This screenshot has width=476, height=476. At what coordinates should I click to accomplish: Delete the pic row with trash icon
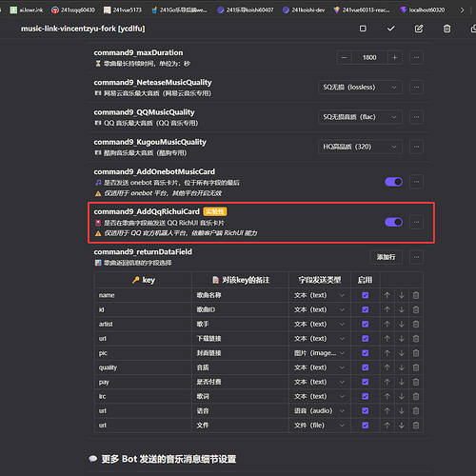(416, 353)
